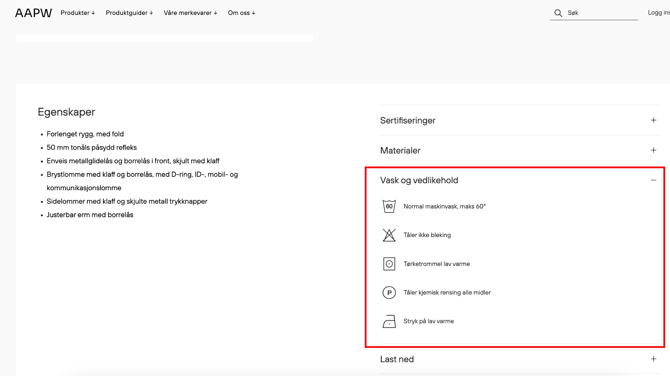670x376 pixels.
Task: Click 'Forlenget rygg, med fold' bullet
Action: (x=85, y=134)
